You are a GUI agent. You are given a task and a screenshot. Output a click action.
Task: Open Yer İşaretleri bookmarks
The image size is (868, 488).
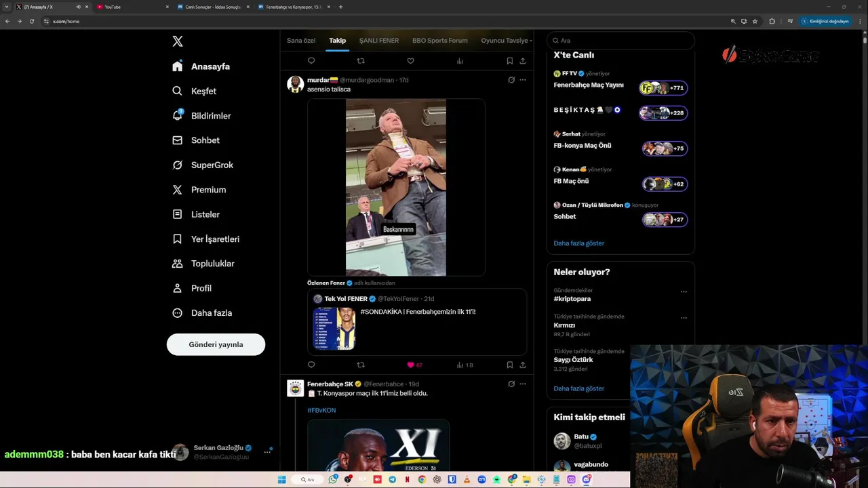click(x=205, y=239)
